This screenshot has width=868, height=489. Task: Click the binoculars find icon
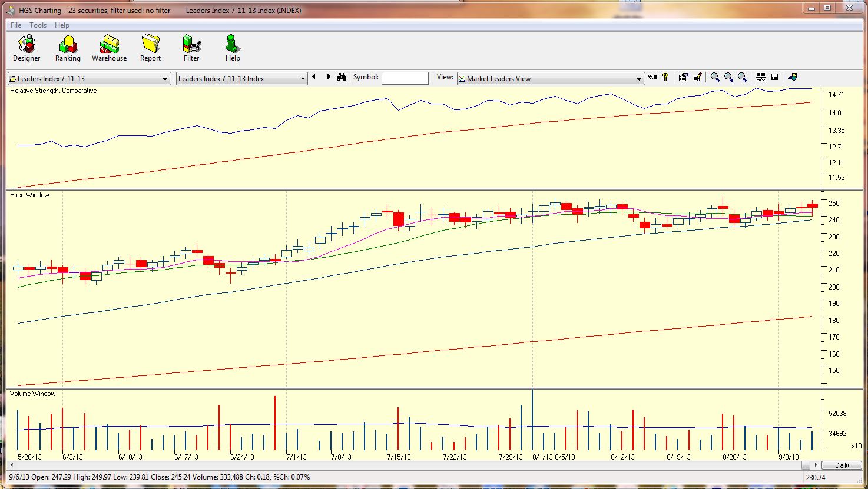(x=342, y=77)
